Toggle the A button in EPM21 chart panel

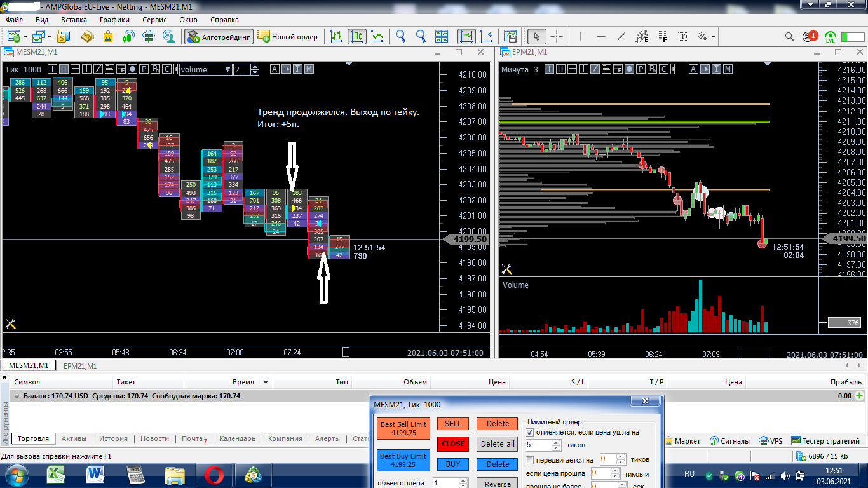(694, 69)
